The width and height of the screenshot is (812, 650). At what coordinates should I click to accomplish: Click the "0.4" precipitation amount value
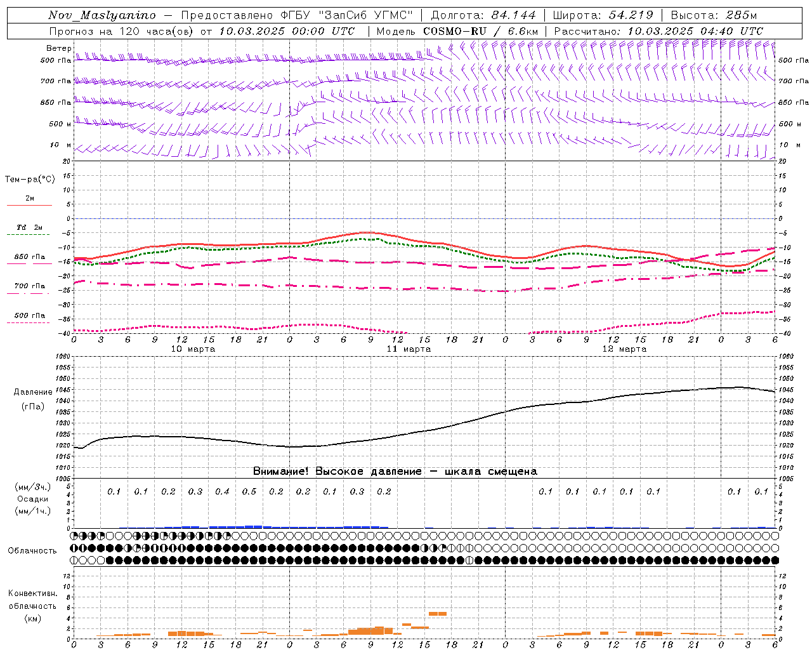[x=222, y=492]
